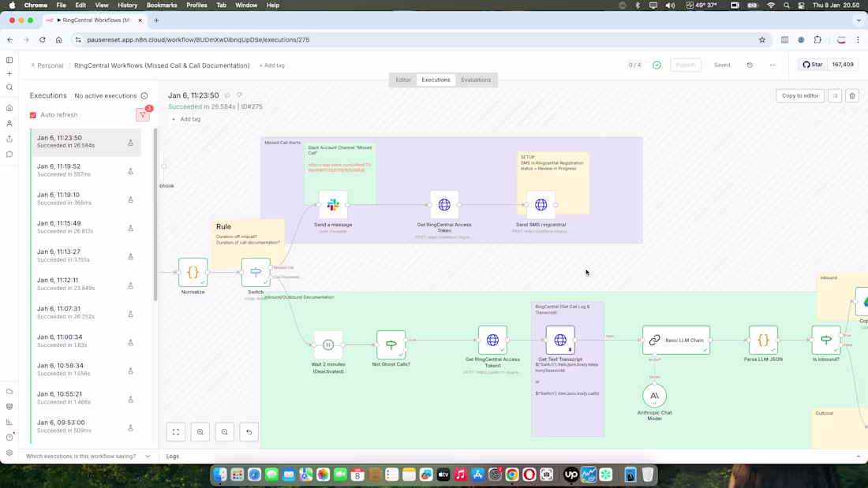Screen dimensions: 868x488
Task: Open workflow history clock icon
Action: point(750,65)
